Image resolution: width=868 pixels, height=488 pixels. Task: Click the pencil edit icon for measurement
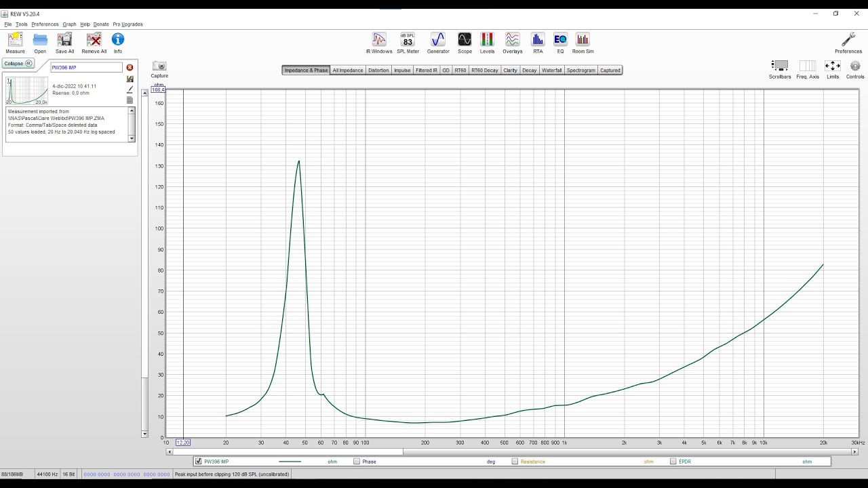(x=130, y=89)
